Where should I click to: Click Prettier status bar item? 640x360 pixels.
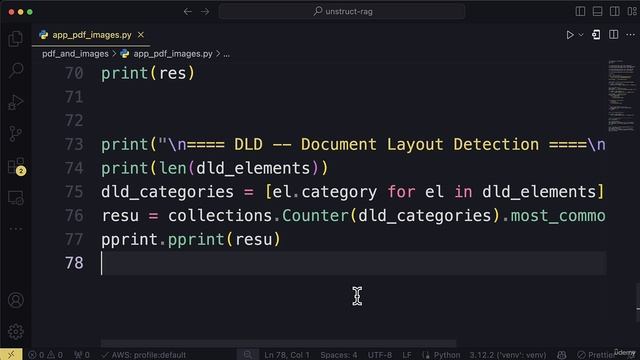tap(596, 355)
